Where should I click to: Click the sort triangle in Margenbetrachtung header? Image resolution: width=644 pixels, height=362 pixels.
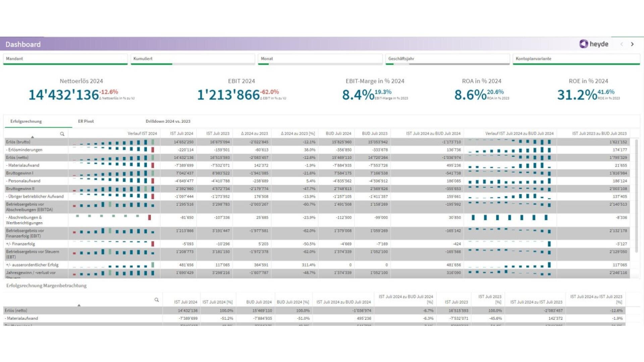click(x=79, y=305)
